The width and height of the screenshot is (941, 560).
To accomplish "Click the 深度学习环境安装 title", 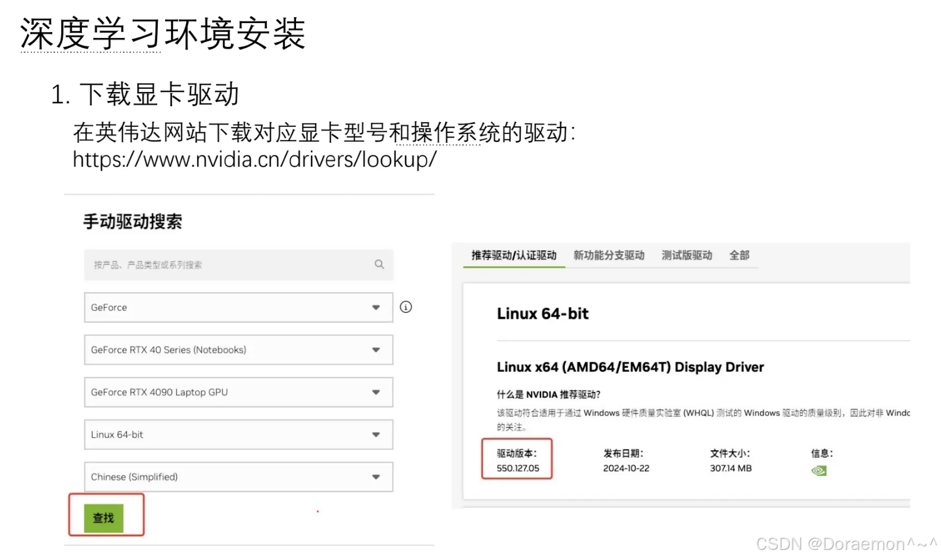I will tap(163, 33).
